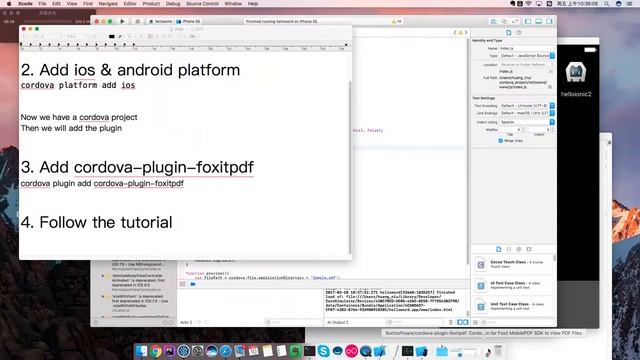
Task: Open the Auto variables view dropdown
Action: (x=187, y=322)
